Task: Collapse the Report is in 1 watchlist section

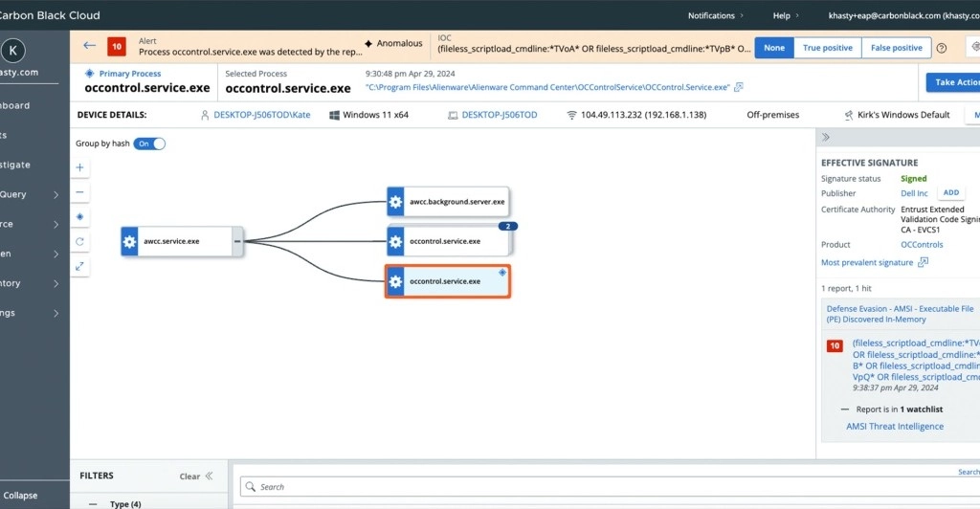Action: click(845, 409)
